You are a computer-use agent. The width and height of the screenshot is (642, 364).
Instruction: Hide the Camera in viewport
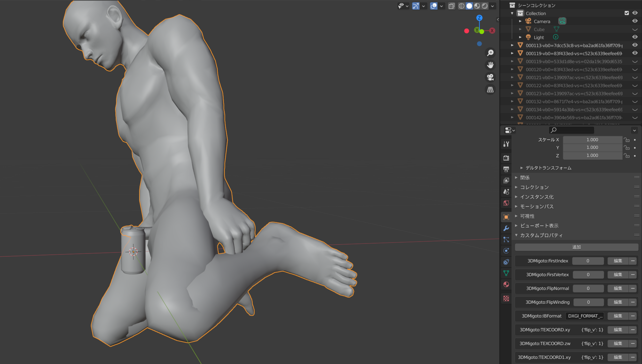(x=635, y=21)
